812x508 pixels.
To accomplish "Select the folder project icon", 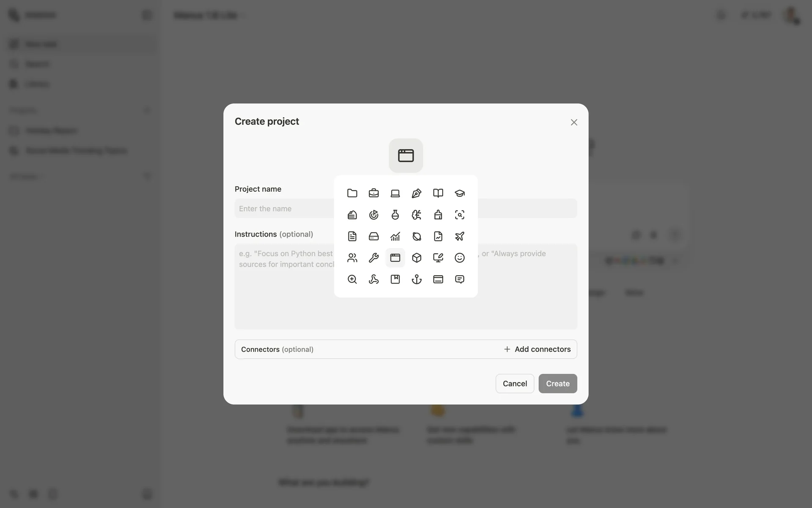I will (352, 193).
